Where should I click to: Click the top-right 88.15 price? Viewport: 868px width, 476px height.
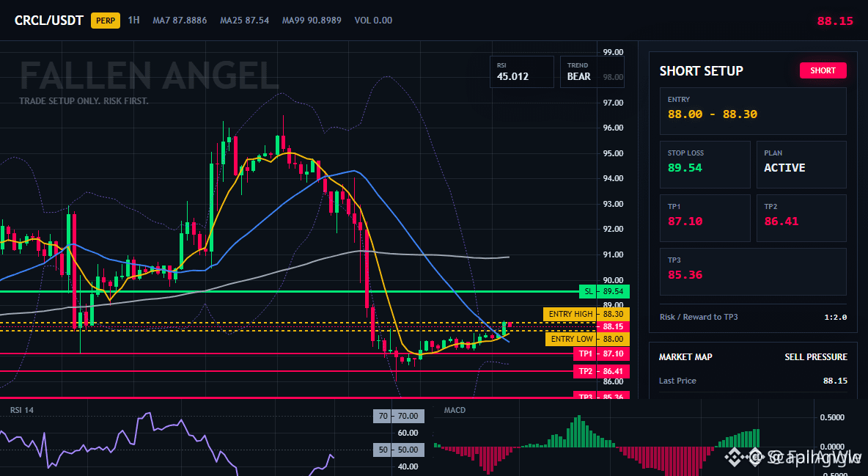[x=835, y=21]
